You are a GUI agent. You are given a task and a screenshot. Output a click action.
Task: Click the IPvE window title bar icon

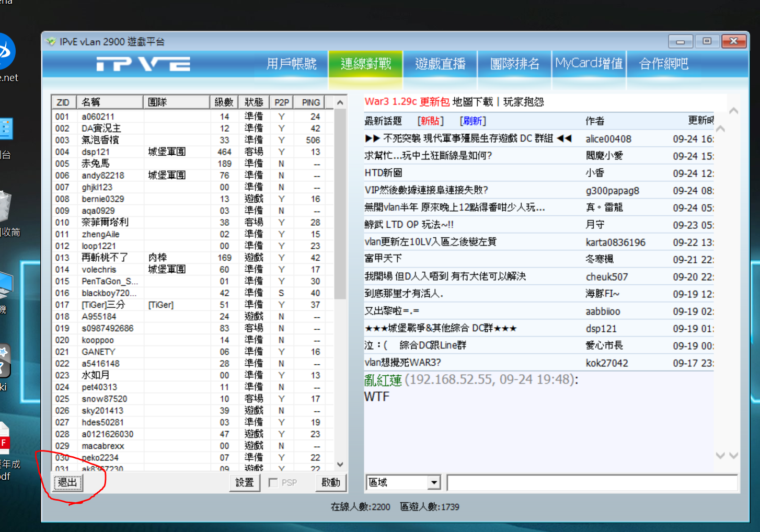click(x=51, y=42)
